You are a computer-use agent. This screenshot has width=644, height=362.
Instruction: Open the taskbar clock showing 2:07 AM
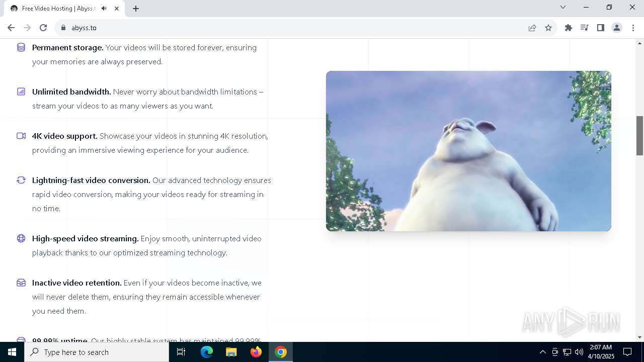pos(602,352)
